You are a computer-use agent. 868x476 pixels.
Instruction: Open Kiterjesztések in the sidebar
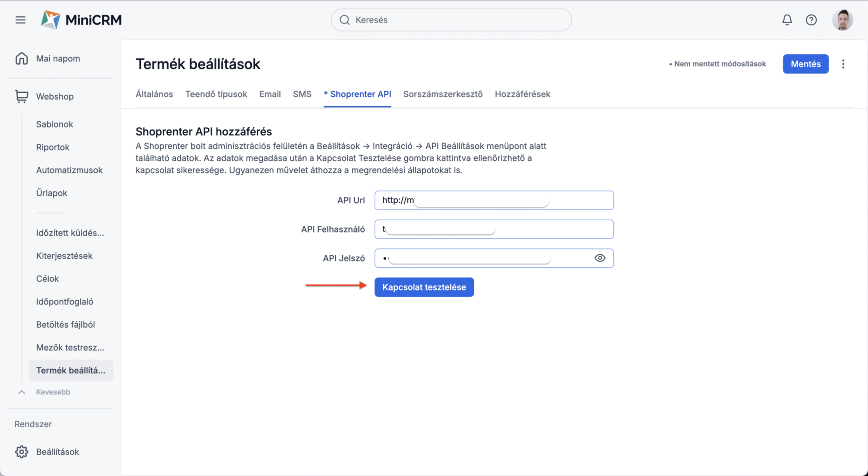64,256
